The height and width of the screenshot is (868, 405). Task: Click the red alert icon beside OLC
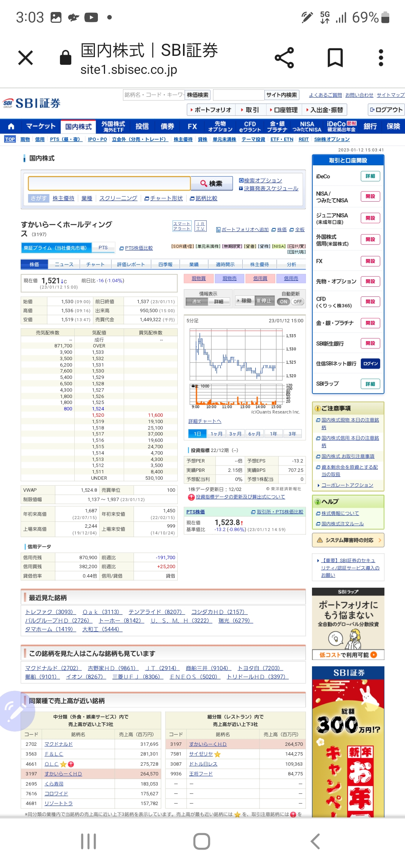click(x=71, y=764)
